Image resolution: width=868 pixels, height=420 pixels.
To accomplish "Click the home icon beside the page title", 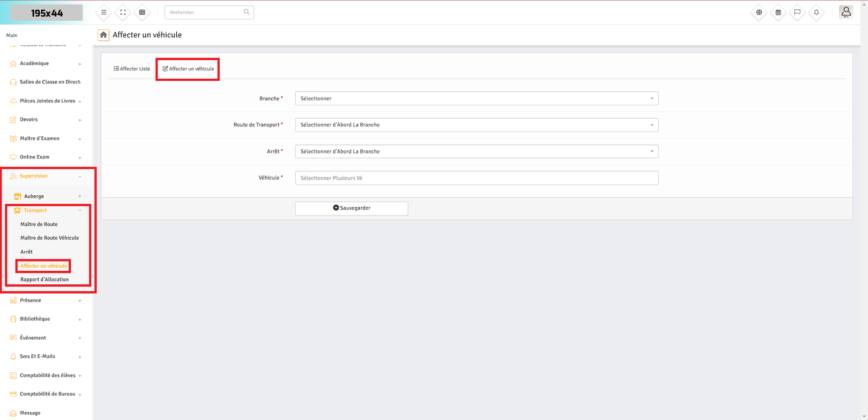I will click(x=103, y=35).
